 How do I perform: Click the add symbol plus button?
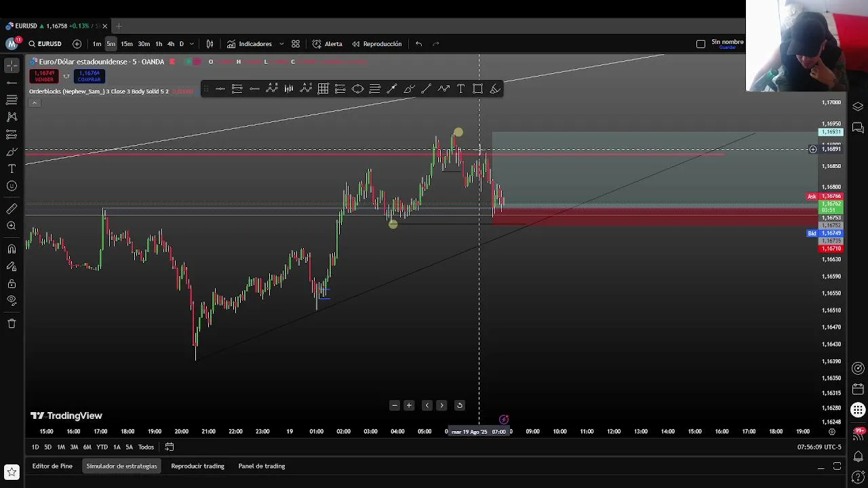coord(77,44)
